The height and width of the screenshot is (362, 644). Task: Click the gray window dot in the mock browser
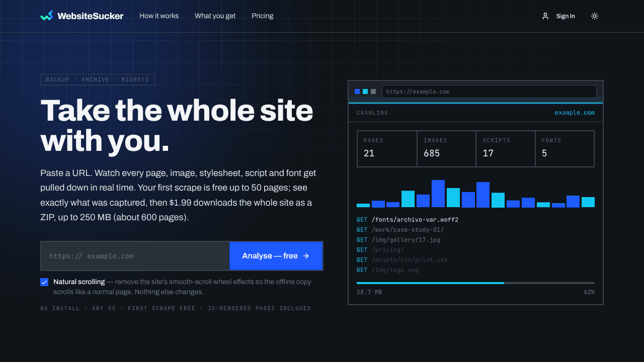[373, 92]
